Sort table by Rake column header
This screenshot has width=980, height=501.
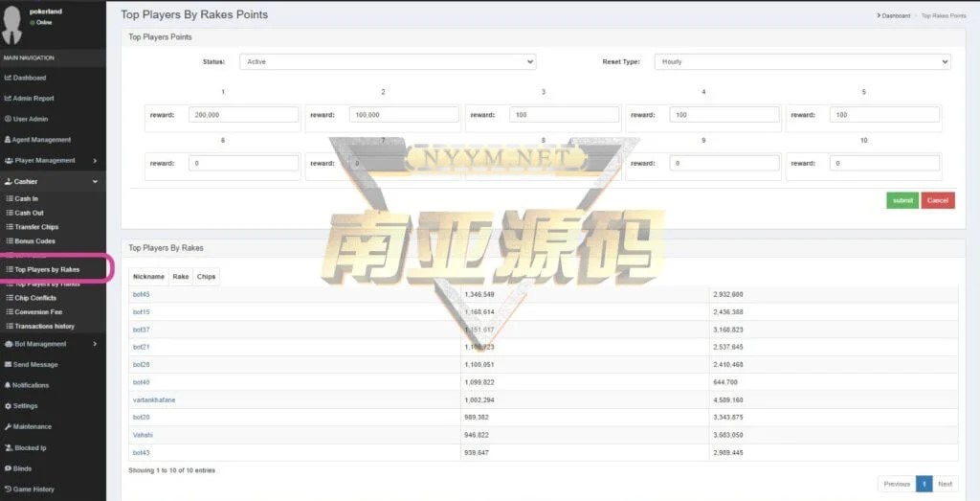pyautogui.click(x=181, y=276)
